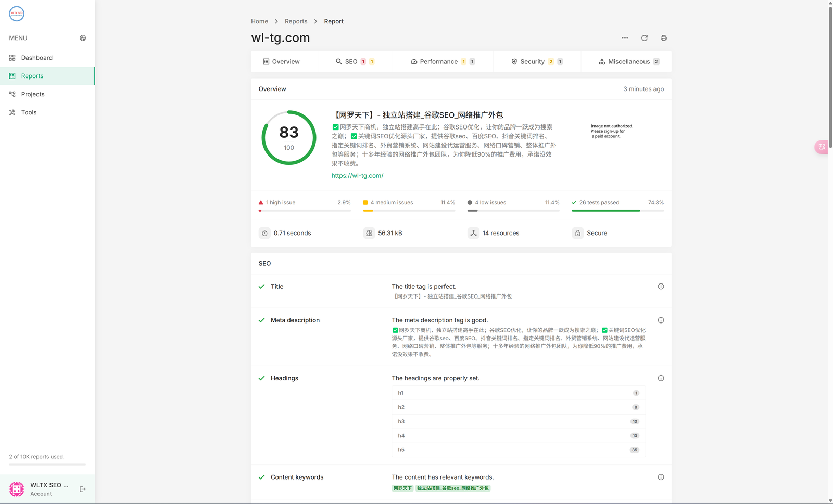Viewport: 833px width, 504px height.
Task: Switch to the Performance tab
Action: click(443, 62)
